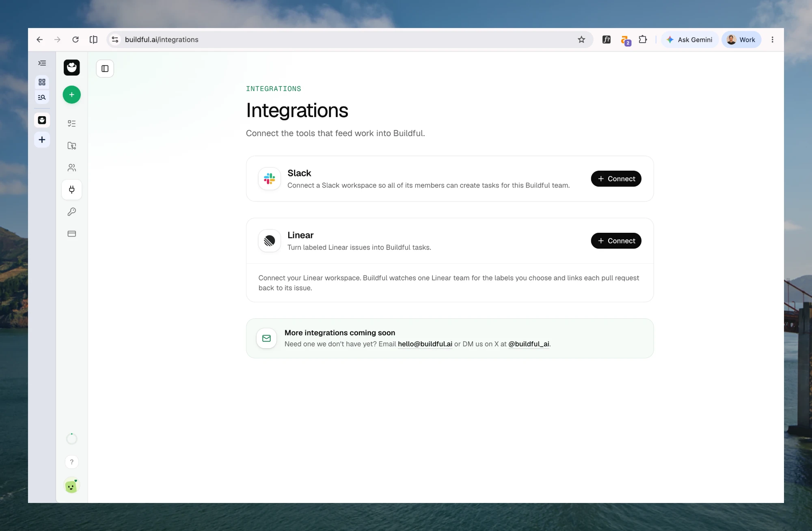Click the circular progress indicator in sidebar
The width and height of the screenshot is (812, 531).
tap(72, 439)
